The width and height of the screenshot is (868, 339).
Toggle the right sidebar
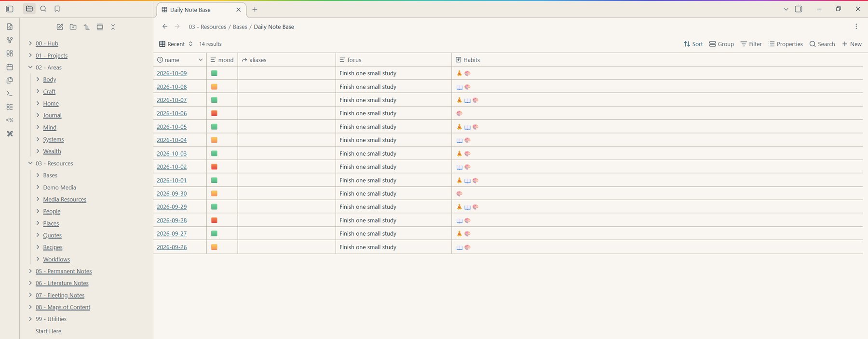799,9
